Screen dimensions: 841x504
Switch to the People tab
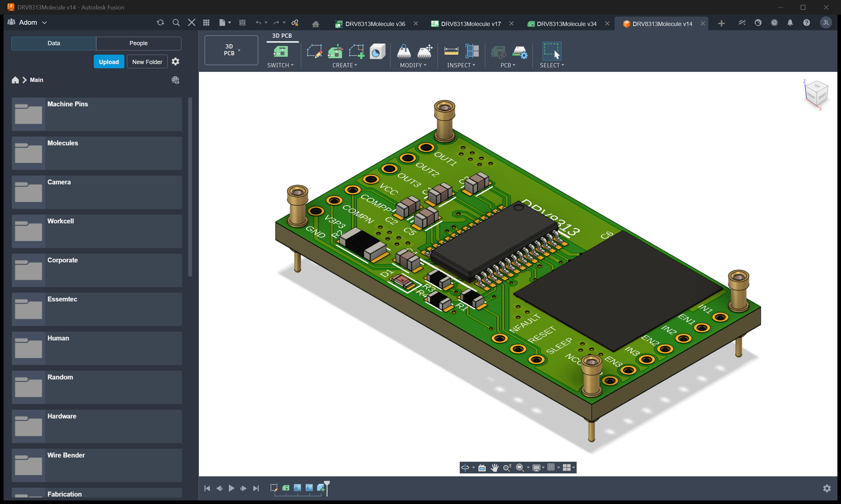tap(138, 43)
